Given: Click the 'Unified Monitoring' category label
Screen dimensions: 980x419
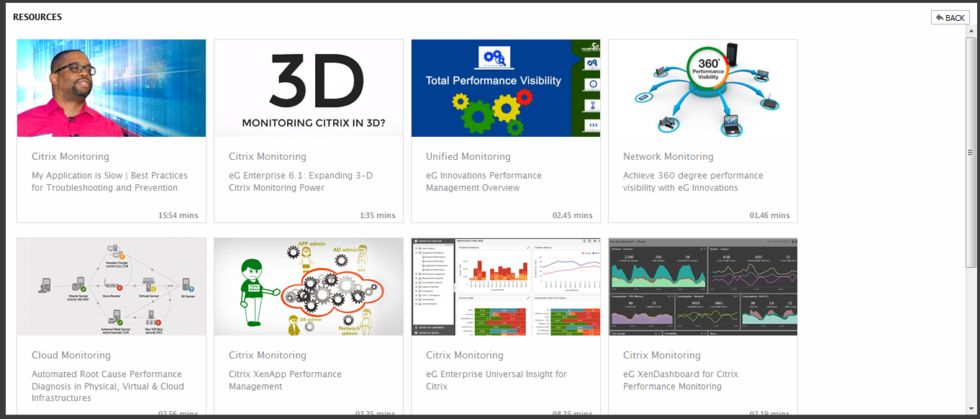Looking at the screenshot, I should [x=468, y=156].
